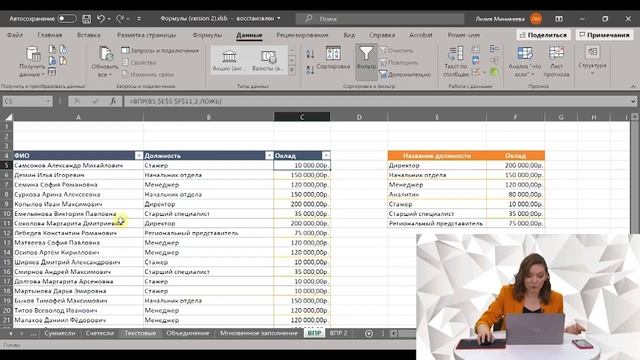Viewport: 640px width, 360px height.
Task: Select the Валюты currencies data type
Action: coord(268,60)
